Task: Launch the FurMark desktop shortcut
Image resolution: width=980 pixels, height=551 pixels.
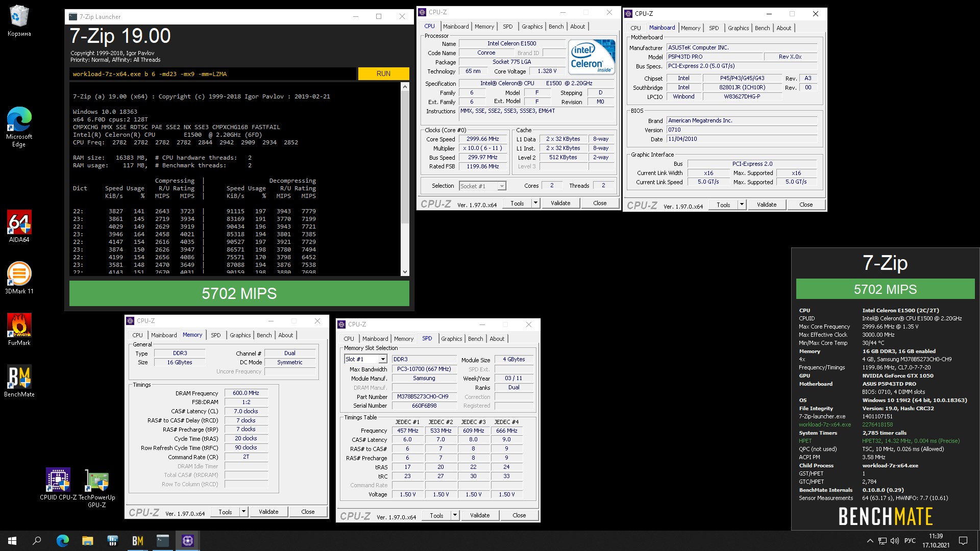Action: [x=19, y=330]
